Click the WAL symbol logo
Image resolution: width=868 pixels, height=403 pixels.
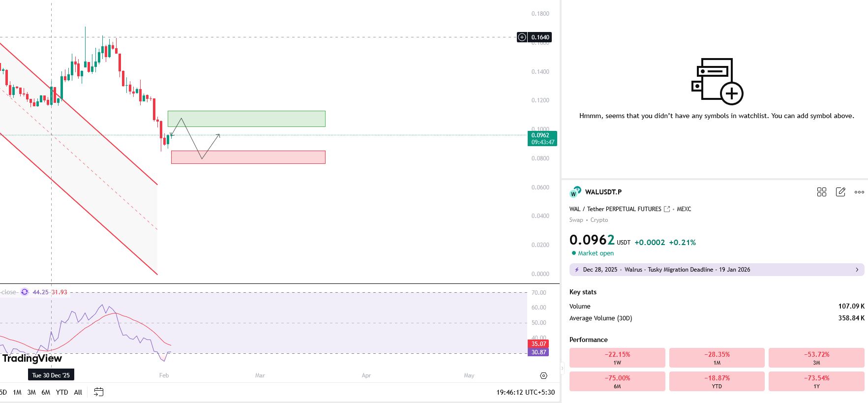pyautogui.click(x=575, y=192)
